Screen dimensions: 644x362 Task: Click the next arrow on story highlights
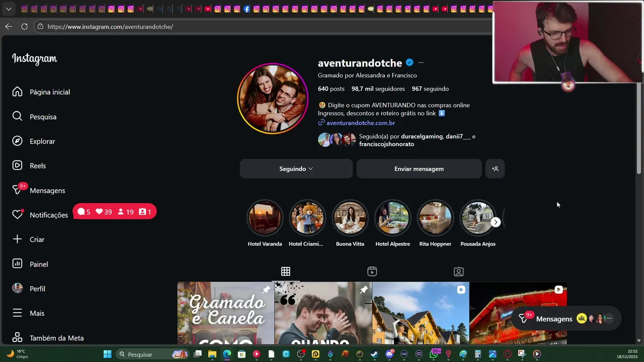tap(496, 222)
